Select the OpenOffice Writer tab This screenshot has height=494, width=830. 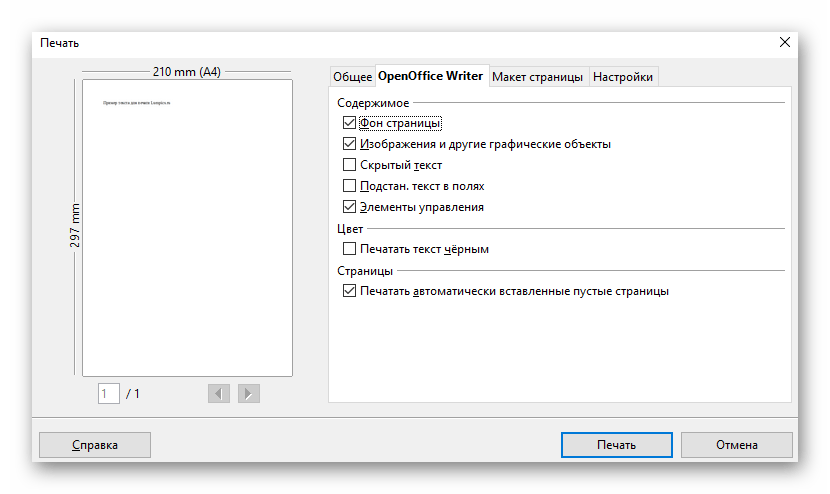point(430,76)
